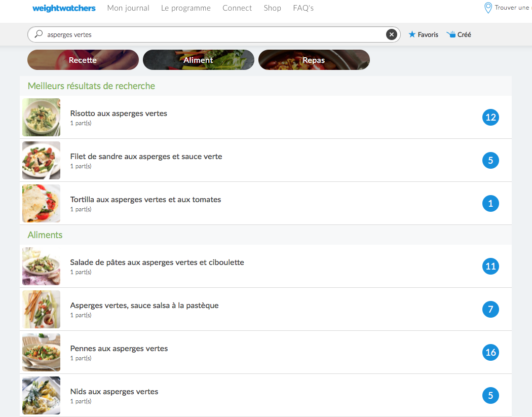The image size is (532, 417).
Task: Show Créé items
Action: tap(459, 34)
